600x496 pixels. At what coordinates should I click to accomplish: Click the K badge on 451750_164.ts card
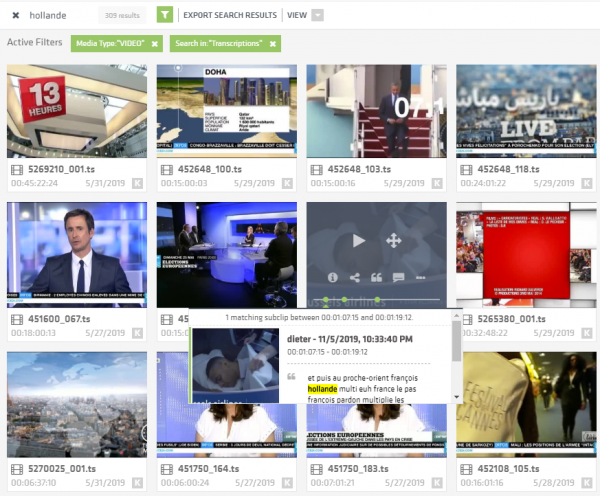click(x=287, y=483)
